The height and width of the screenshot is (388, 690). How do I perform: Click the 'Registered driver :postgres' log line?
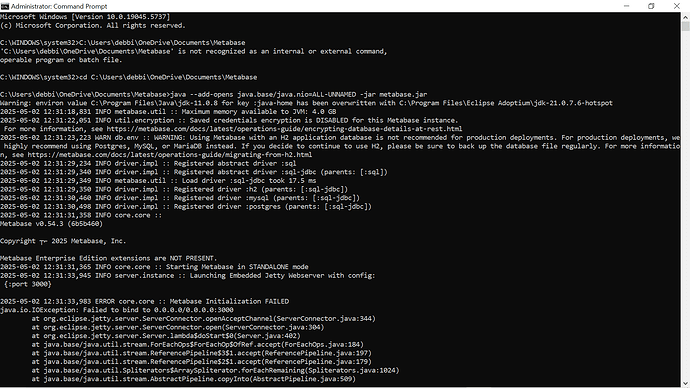[x=186, y=206]
